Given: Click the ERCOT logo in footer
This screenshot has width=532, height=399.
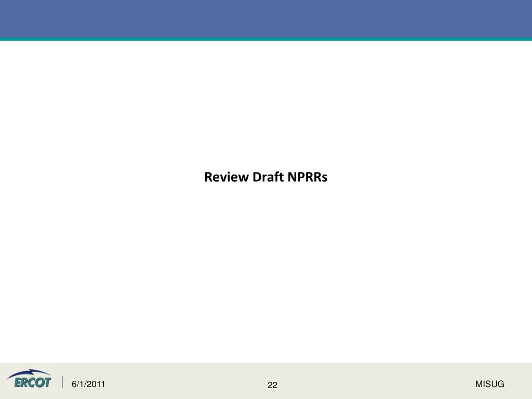Looking at the screenshot, I should [29, 379].
